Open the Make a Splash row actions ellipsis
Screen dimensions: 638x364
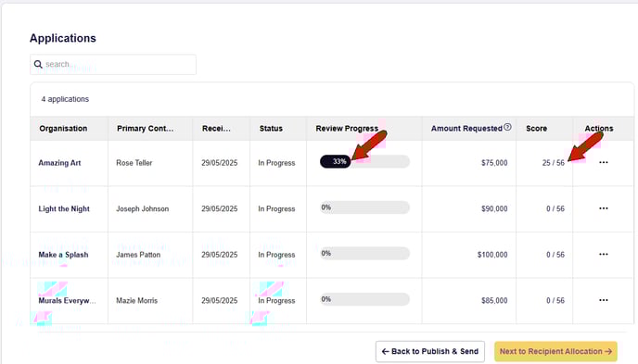[x=604, y=255]
